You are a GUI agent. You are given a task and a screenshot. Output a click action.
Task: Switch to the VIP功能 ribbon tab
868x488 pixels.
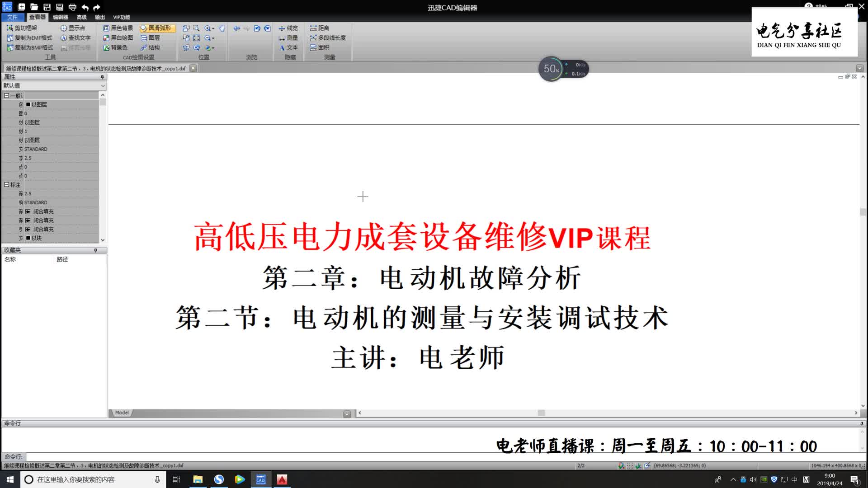(121, 17)
